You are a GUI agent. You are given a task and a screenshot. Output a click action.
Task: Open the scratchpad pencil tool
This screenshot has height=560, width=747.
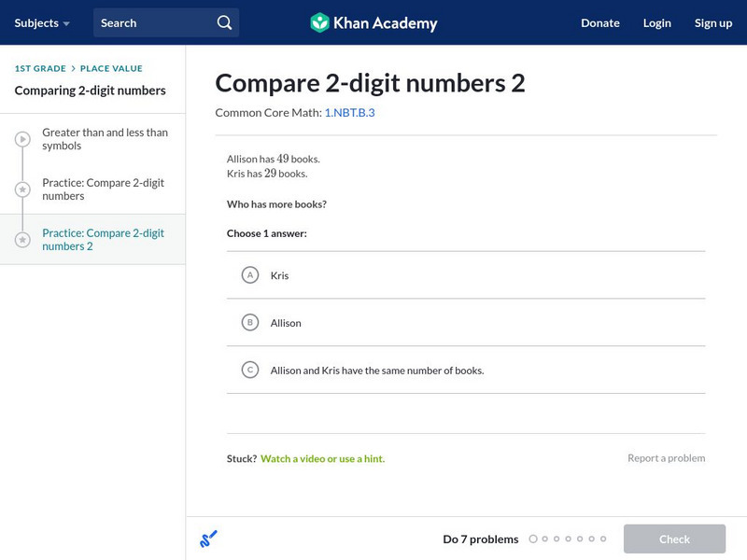(x=208, y=539)
